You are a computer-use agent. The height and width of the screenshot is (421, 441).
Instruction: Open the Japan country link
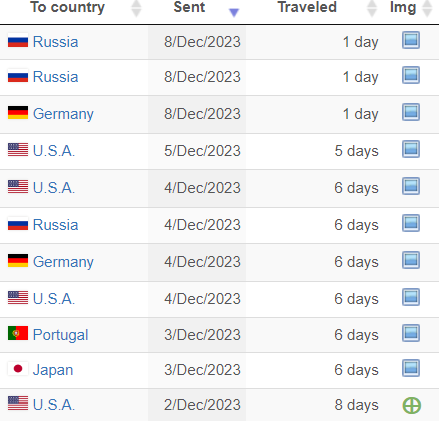click(53, 370)
